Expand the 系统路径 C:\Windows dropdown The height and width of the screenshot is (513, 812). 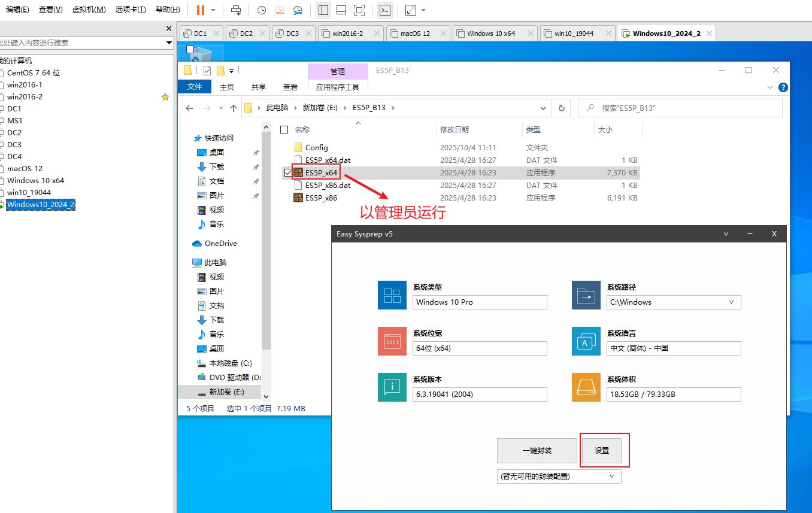(731, 302)
